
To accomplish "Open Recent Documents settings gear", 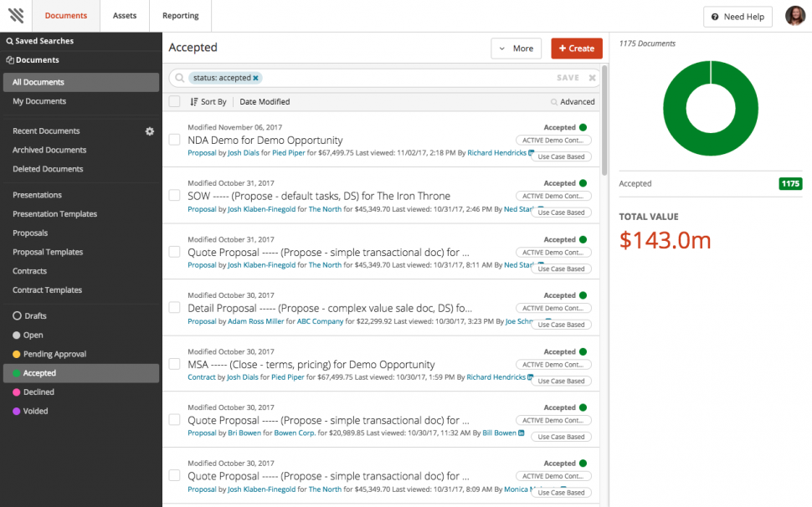I will pos(150,131).
